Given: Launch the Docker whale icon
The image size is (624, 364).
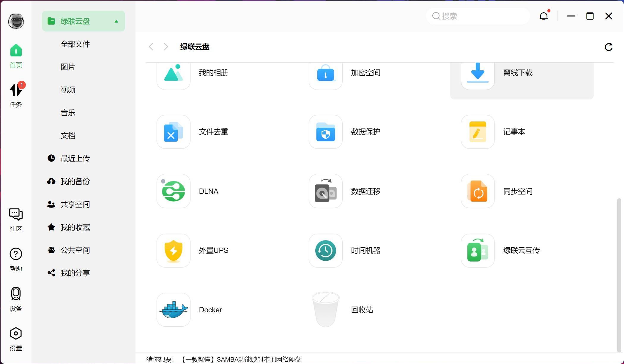Looking at the screenshot, I should point(174,310).
